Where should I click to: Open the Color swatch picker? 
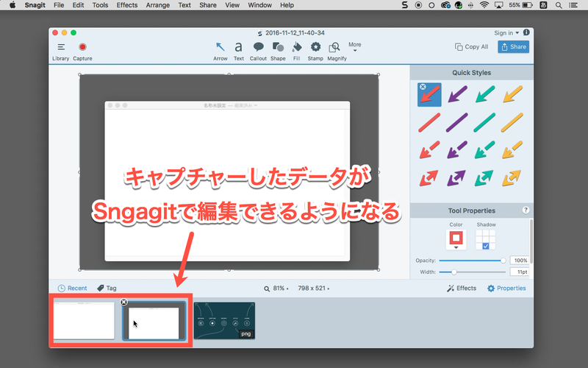click(x=456, y=239)
